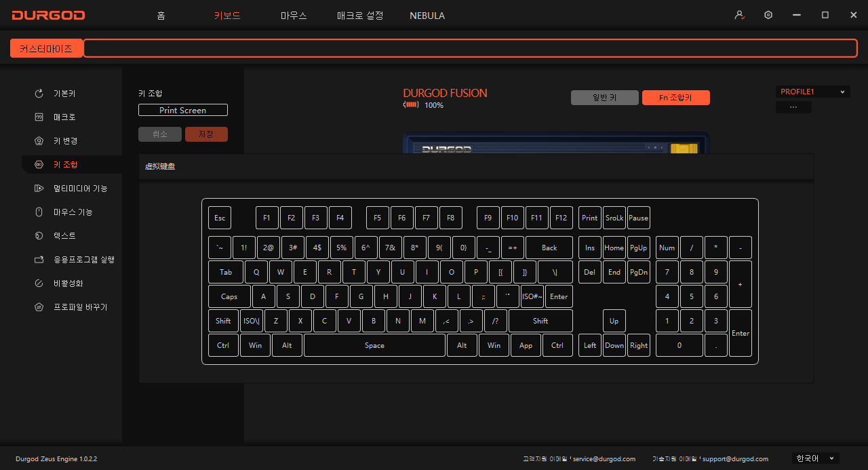Click the App key on virtual keyboard
Viewport: 868px width, 470px height.
coord(526,345)
